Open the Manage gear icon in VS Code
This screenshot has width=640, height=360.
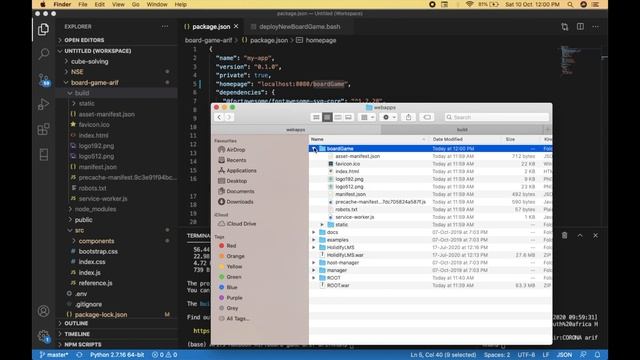pyautogui.click(x=43, y=336)
